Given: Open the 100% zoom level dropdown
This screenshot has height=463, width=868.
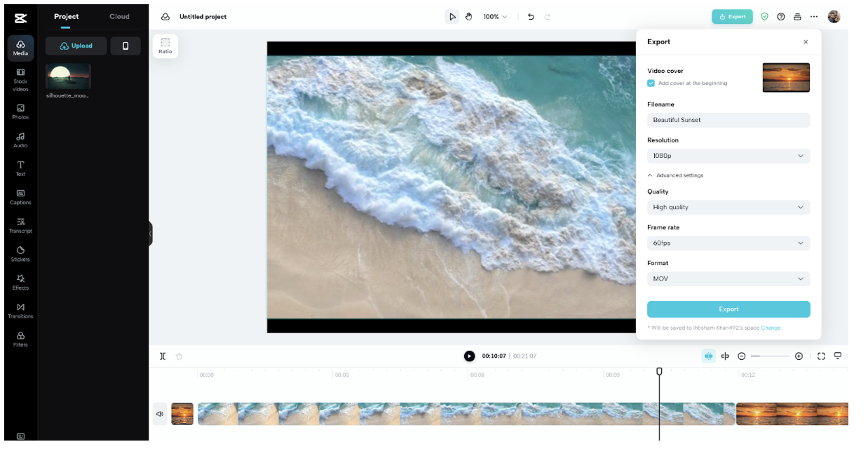Looking at the screenshot, I should (x=495, y=16).
